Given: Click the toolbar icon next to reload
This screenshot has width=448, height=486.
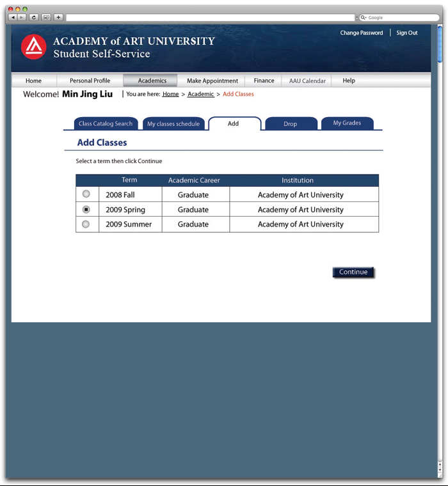Looking at the screenshot, I should point(46,17).
